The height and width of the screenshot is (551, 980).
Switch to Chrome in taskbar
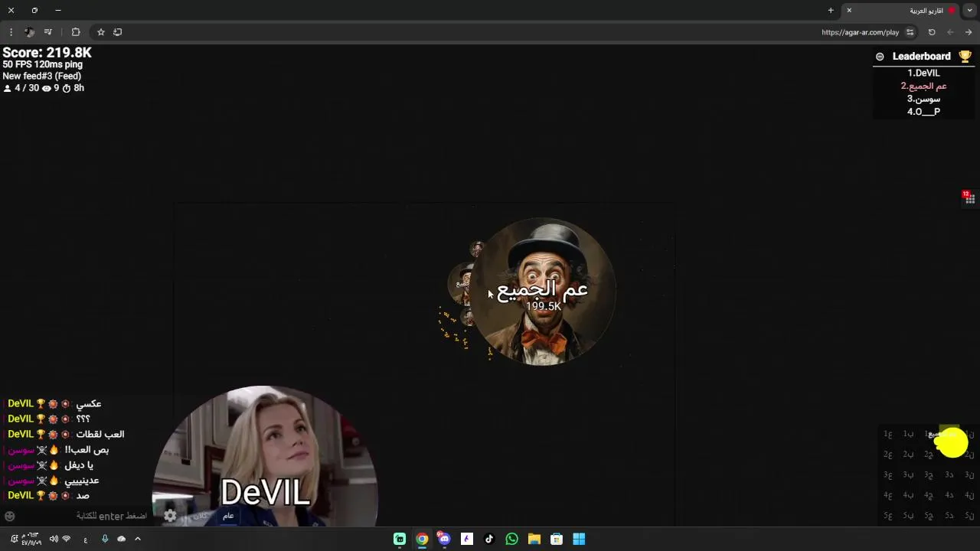point(422,540)
